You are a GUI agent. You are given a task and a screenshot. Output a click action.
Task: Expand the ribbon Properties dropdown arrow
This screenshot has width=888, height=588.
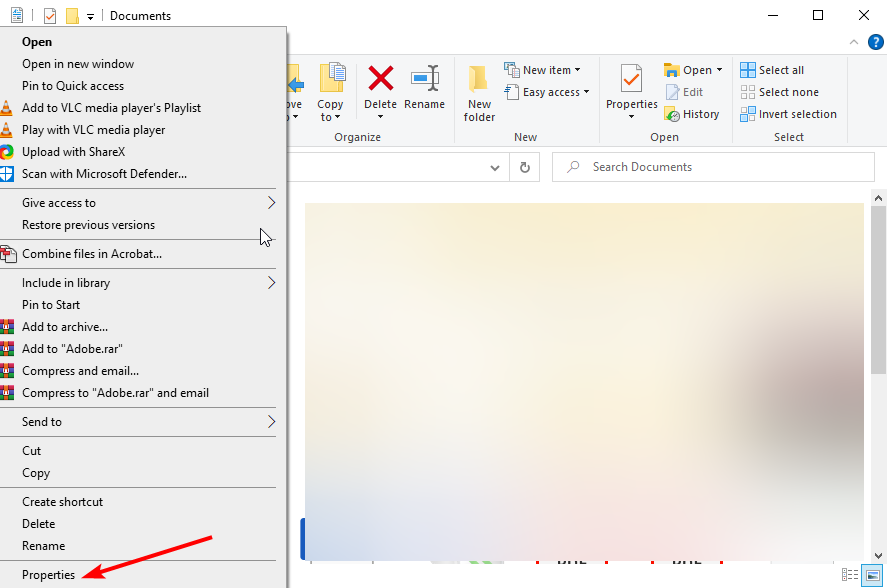click(631, 117)
